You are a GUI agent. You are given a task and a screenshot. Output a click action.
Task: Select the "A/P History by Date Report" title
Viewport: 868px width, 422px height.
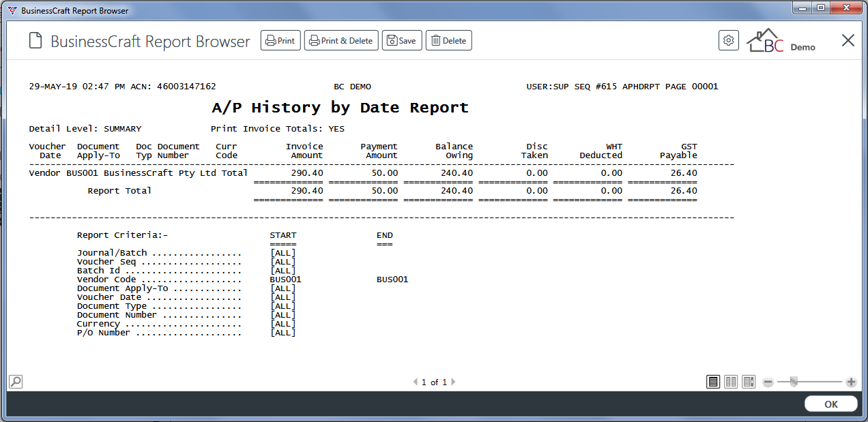coord(341,108)
